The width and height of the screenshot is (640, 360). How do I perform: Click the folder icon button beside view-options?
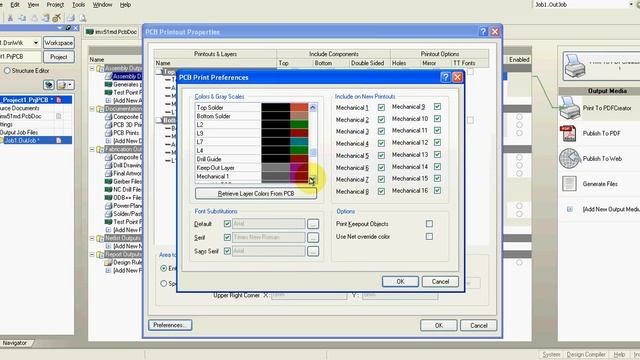(62, 85)
